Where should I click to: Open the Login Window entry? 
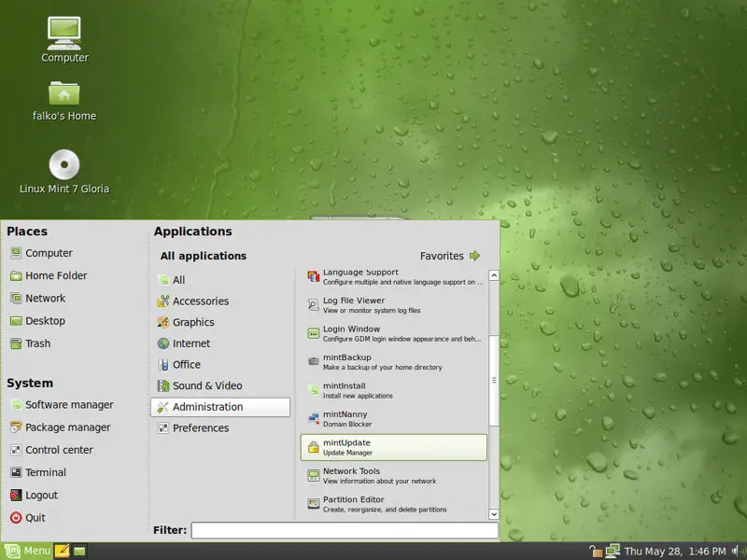point(394,333)
